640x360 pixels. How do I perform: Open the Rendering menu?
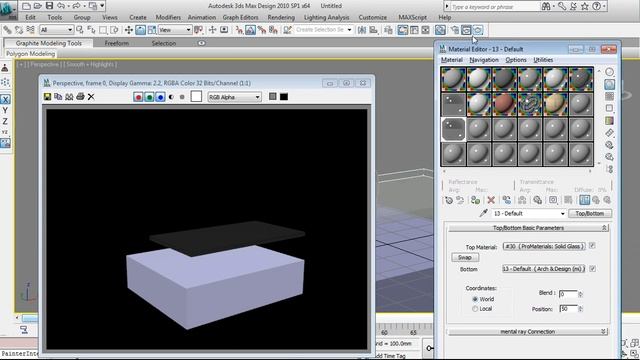coord(281,18)
